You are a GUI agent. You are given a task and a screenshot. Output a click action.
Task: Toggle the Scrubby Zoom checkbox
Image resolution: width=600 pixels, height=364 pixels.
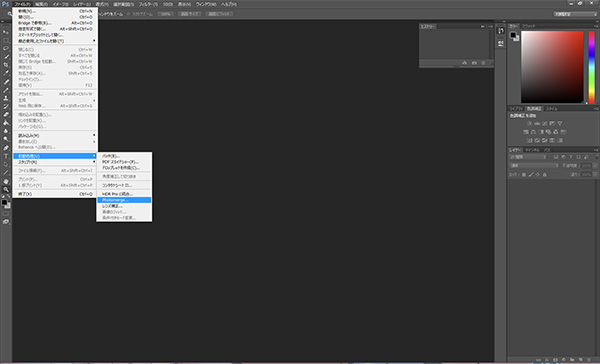(x=129, y=14)
